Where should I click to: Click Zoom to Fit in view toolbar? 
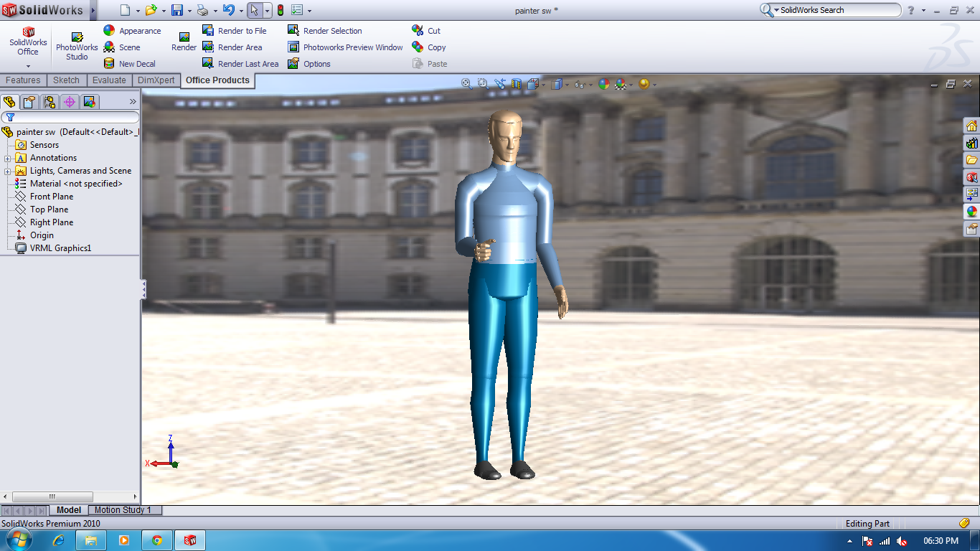pyautogui.click(x=467, y=84)
